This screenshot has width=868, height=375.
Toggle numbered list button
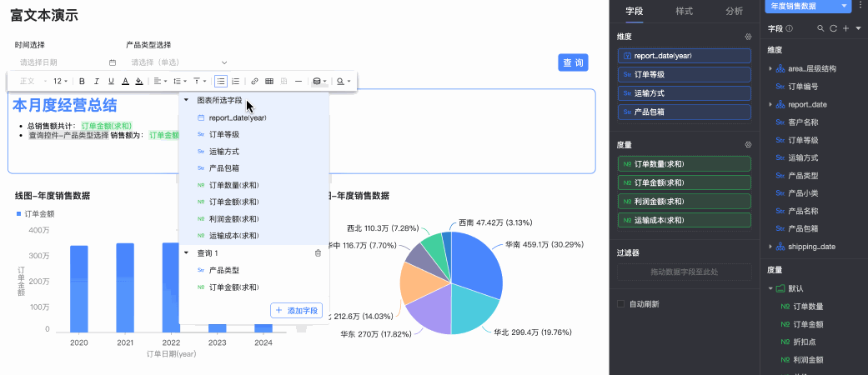pos(235,82)
